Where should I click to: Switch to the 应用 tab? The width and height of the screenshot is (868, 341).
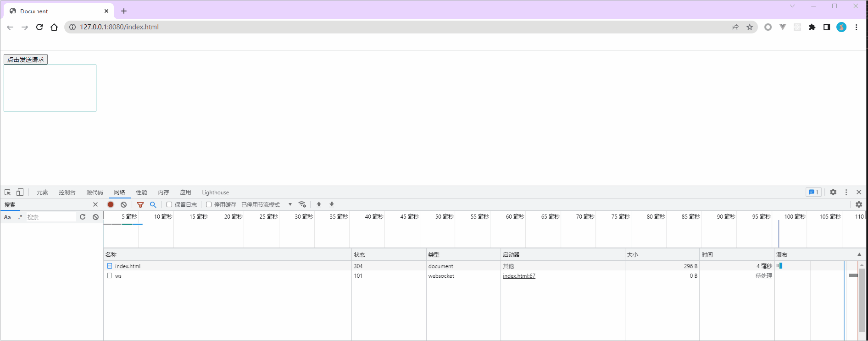185,192
